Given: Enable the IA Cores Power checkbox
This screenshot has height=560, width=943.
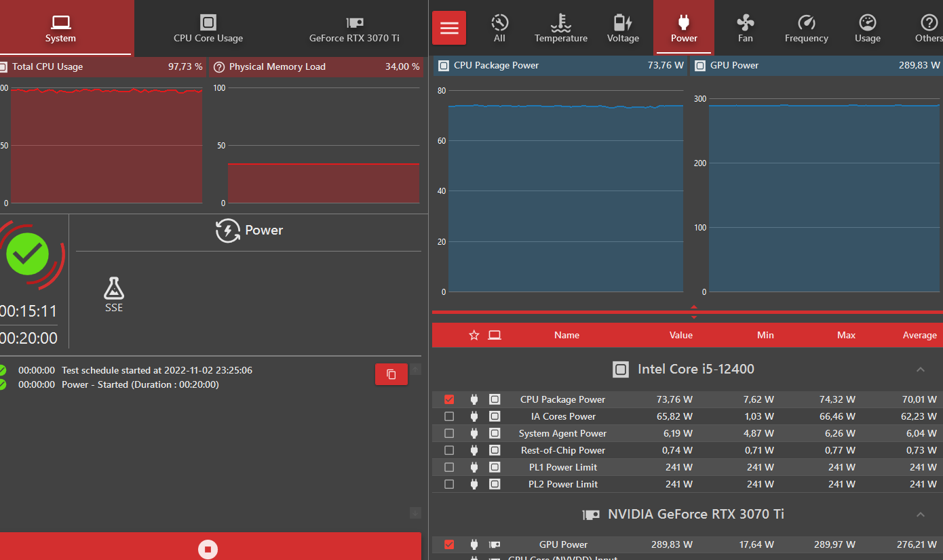Looking at the screenshot, I should pyautogui.click(x=449, y=416).
